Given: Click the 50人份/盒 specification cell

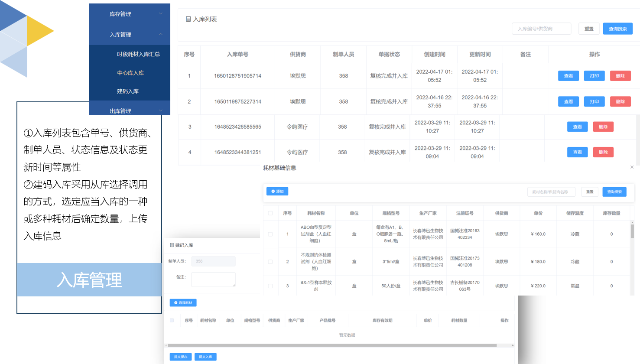Looking at the screenshot, I should [391, 286].
